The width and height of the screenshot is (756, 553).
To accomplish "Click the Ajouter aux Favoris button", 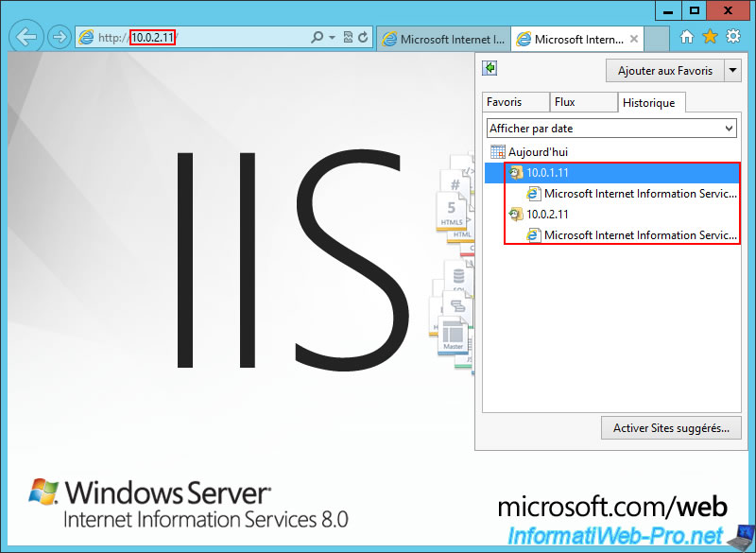I will pos(664,71).
